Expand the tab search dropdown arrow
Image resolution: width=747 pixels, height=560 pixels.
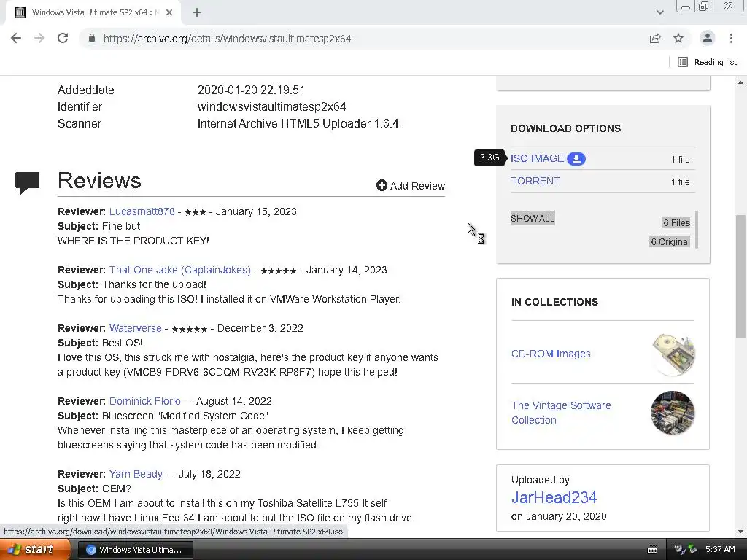(659, 12)
